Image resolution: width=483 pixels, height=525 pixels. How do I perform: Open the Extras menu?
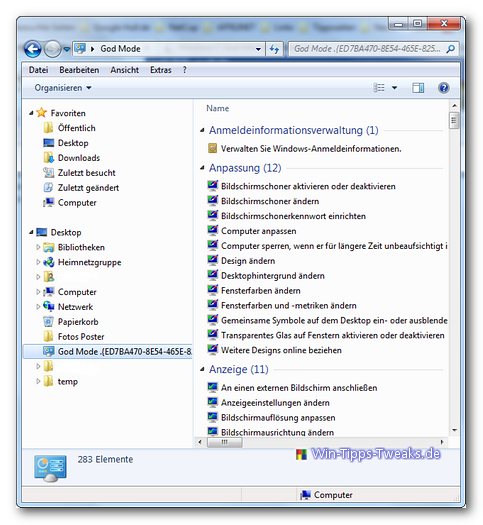[x=161, y=70]
